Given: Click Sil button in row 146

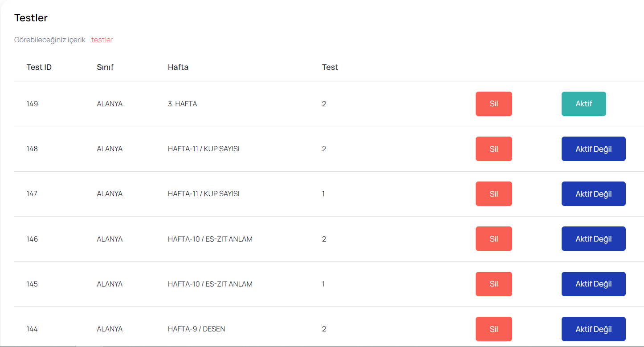Looking at the screenshot, I should (493, 239).
